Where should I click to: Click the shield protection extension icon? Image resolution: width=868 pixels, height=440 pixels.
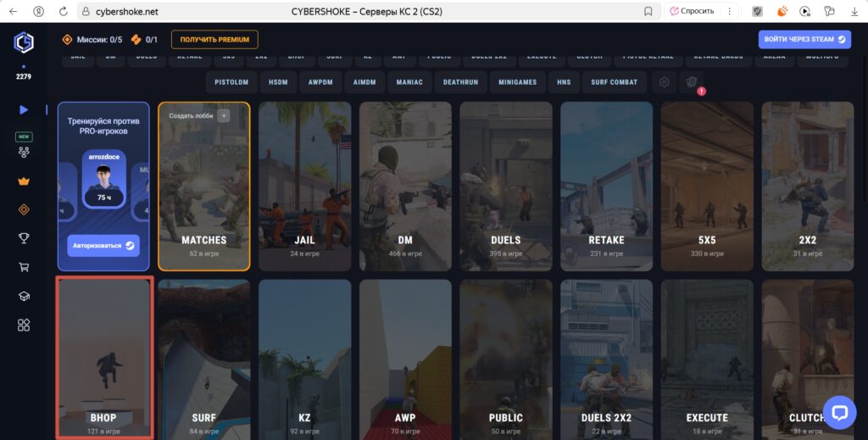pyautogui.click(x=757, y=11)
